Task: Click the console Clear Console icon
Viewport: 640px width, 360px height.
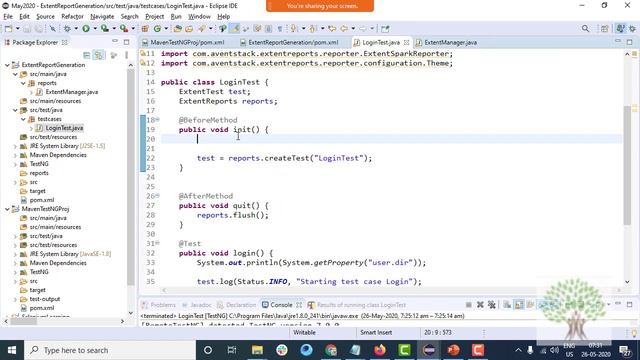Action: click(x=507, y=304)
